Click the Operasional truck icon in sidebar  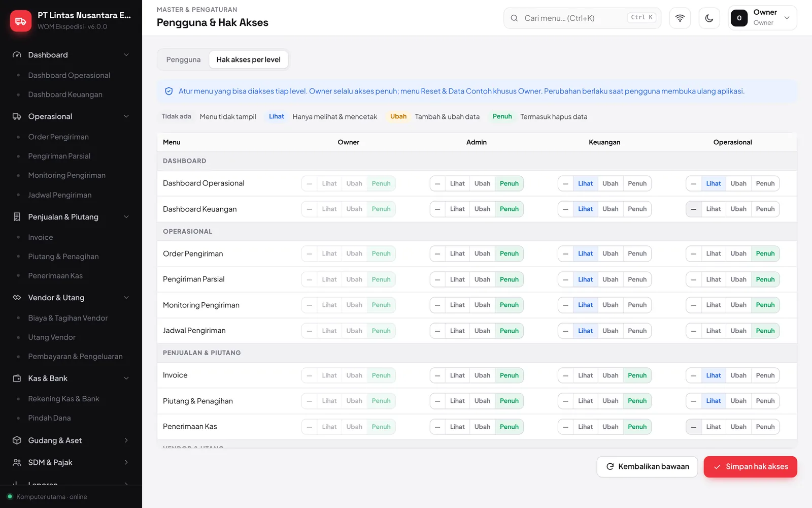pos(17,116)
